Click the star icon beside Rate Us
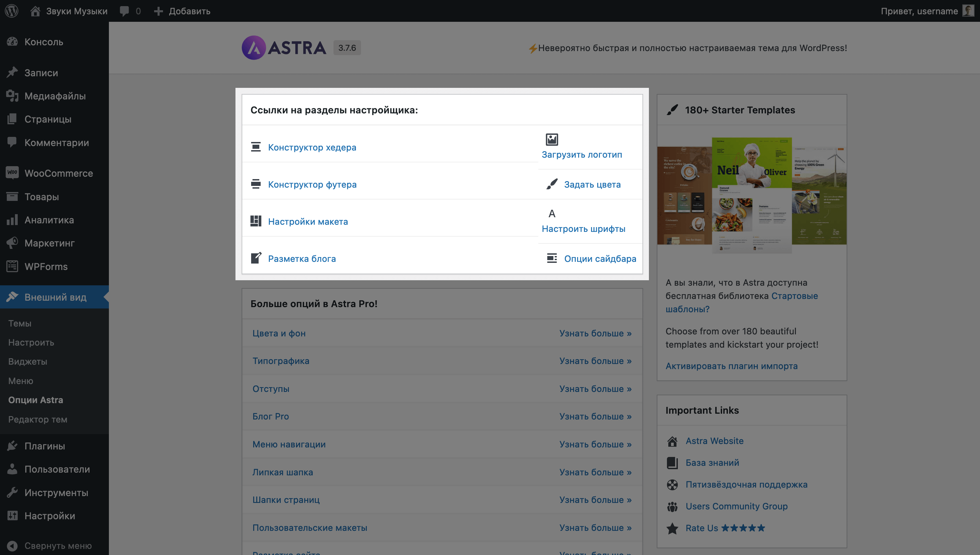This screenshot has height=555, width=980. point(672,528)
